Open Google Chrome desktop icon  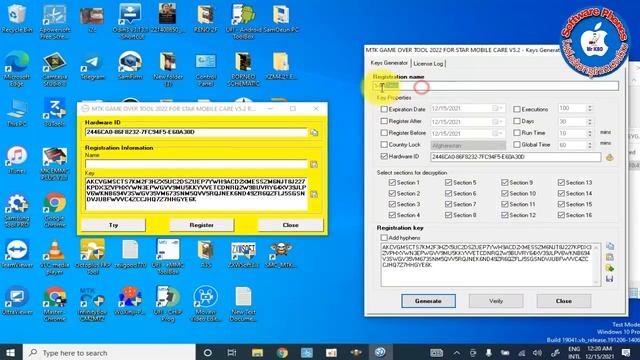point(55,210)
